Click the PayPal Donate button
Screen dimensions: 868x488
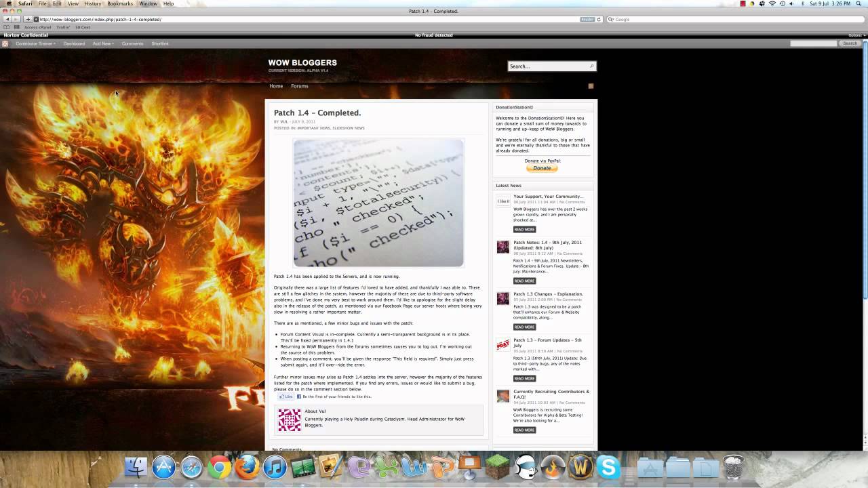click(x=542, y=168)
